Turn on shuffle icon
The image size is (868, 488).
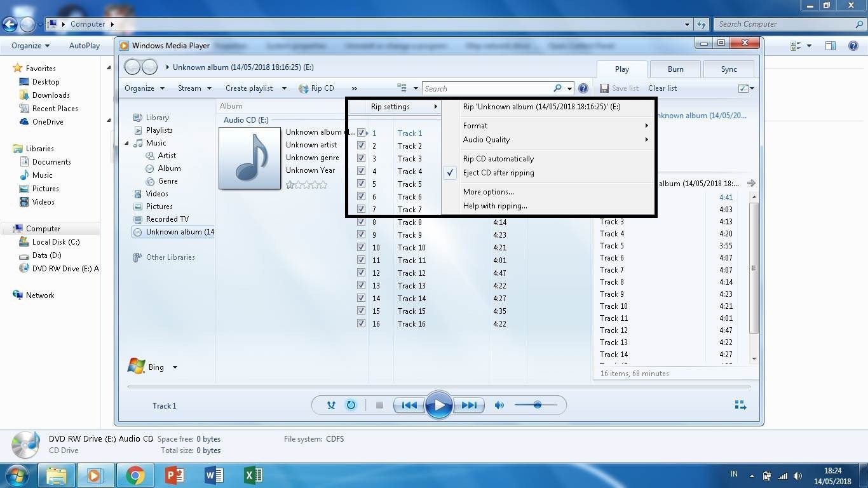tap(331, 405)
